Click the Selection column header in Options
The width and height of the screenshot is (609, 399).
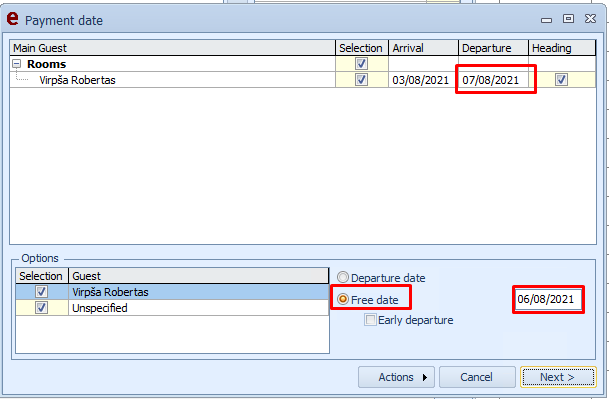(x=41, y=276)
